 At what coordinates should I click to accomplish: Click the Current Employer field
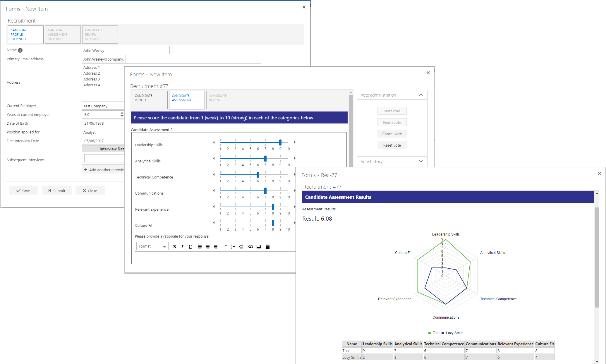pos(103,106)
